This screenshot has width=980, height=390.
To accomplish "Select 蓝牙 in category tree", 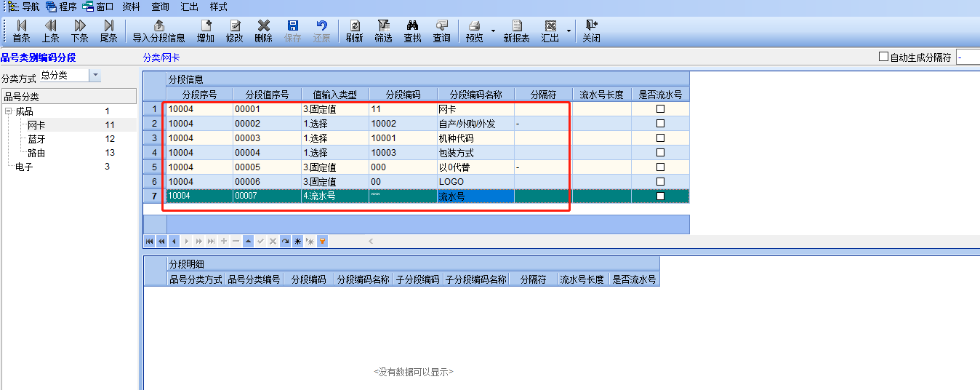I will point(36,139).
